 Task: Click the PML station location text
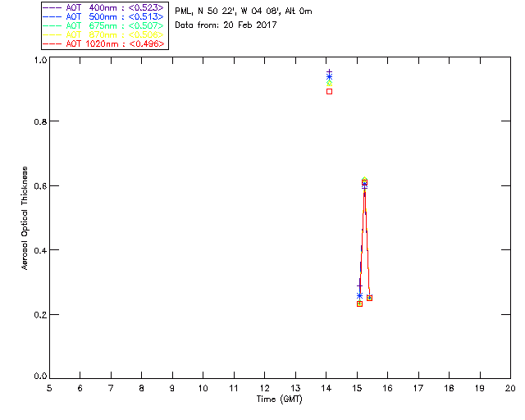click(x=244, y=11)
